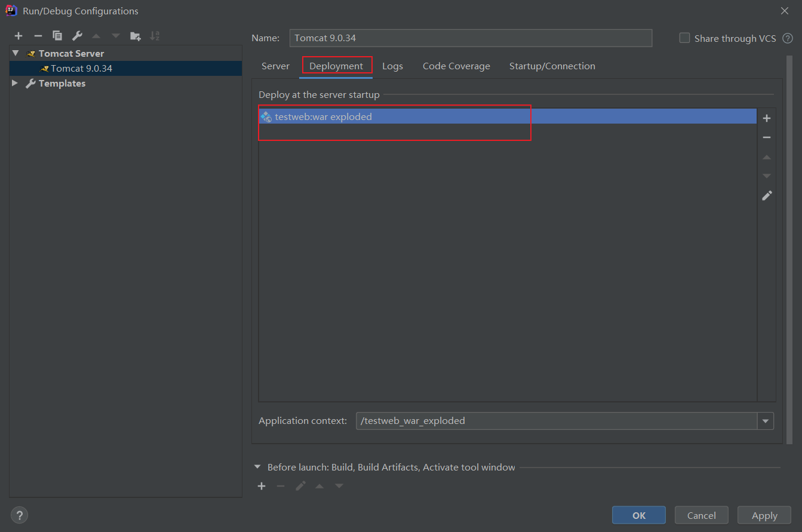Move before launch task down arrow

[339, 486]
